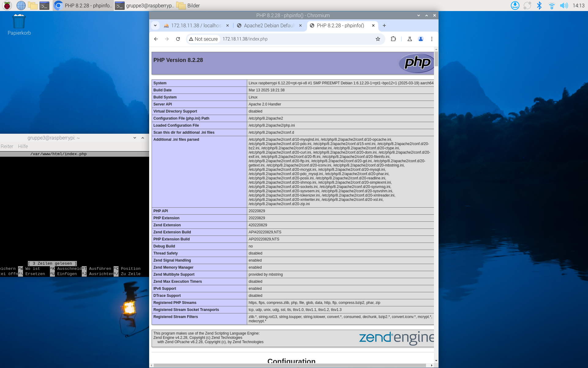Go forward in Chromium
The height and width of the screenshot is (368, 588).
pos(167,39)
